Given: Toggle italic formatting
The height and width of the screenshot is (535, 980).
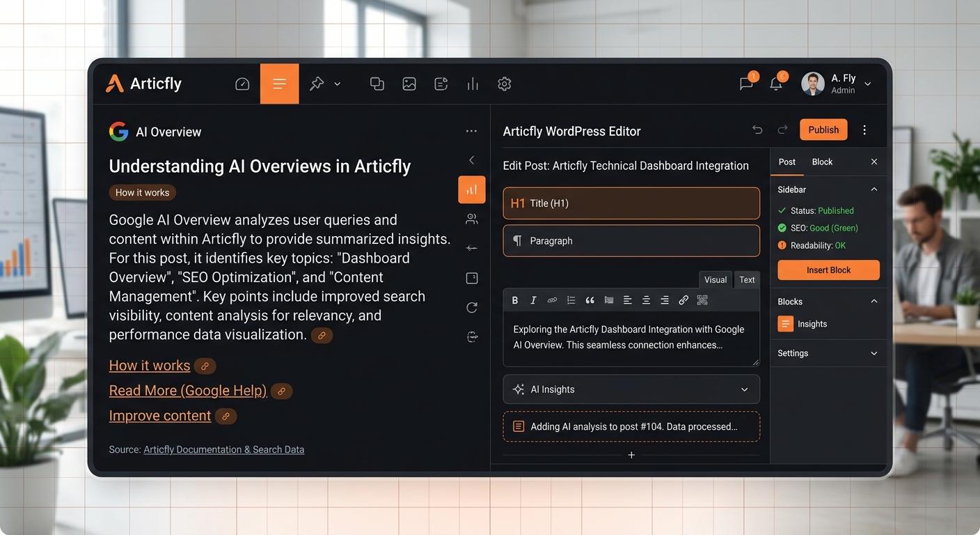Looking at the screenshot, I should click(x=533, y=300).
